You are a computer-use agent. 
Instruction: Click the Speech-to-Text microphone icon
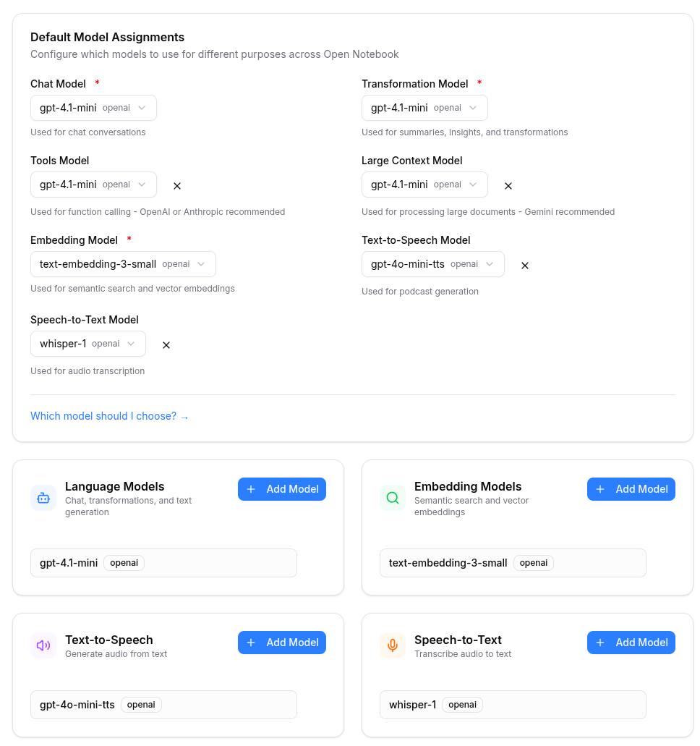pos(393,645)
